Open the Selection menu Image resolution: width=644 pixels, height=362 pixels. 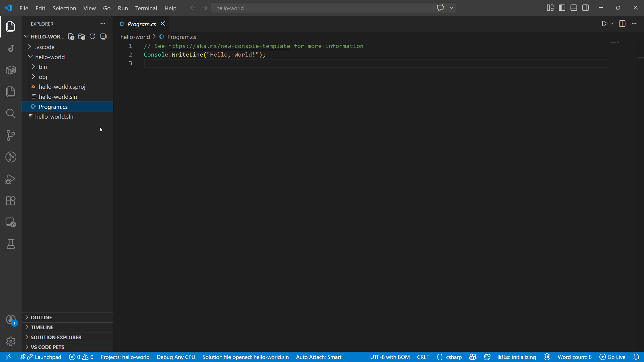(x=64, y=8)
